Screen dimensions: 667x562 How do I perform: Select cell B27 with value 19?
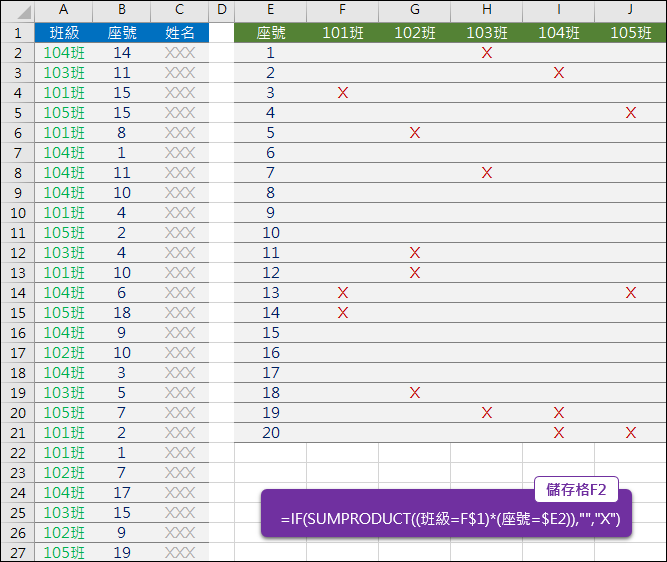point(122,553)
